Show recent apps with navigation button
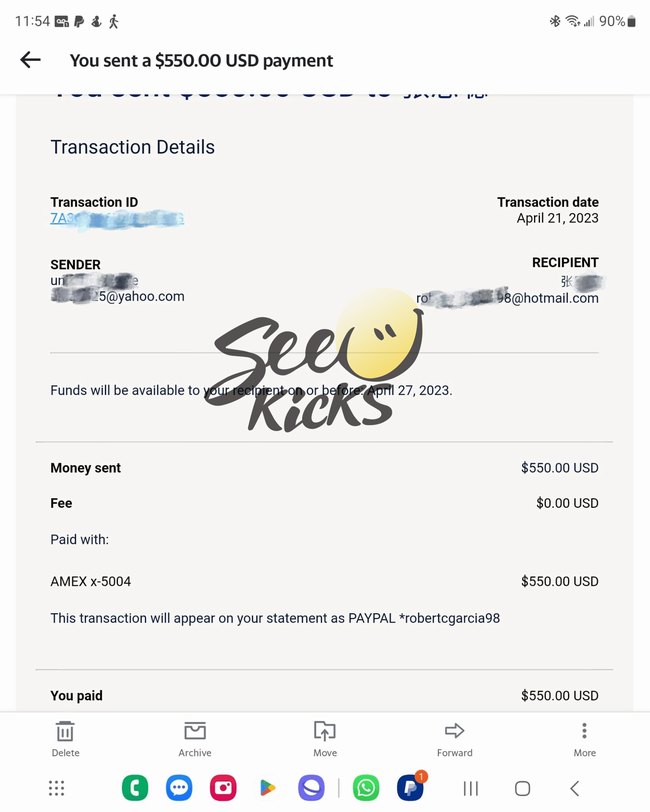Screen dimensions: 650x812 (x=471, y=788)
